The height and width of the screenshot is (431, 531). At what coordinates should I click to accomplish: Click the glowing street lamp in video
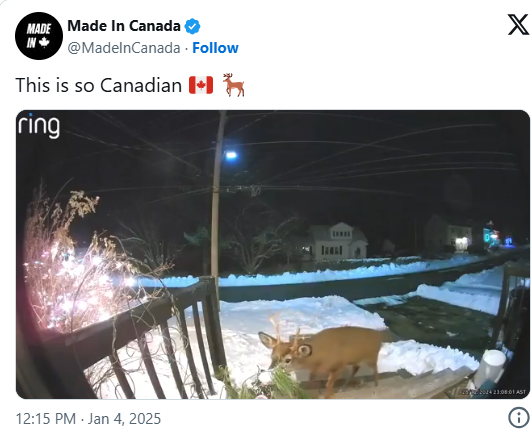click(231, 156)
